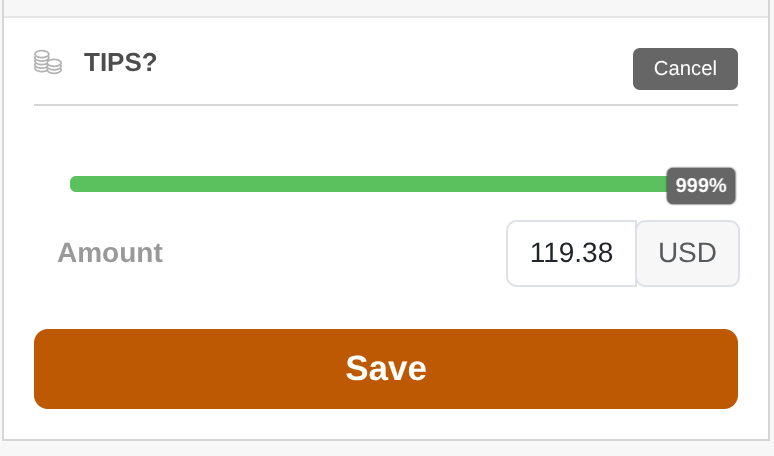Place cursor in the 119.38 text box

tap(571, 253)
